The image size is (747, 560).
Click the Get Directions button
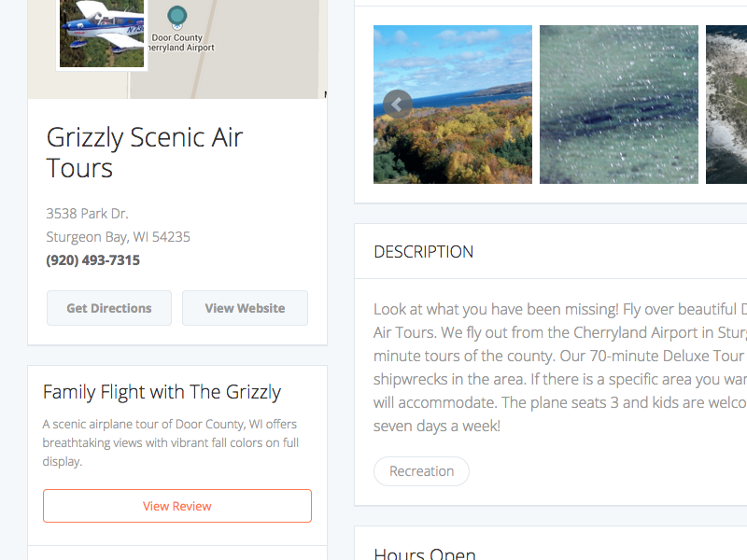[x=109, y=308]
